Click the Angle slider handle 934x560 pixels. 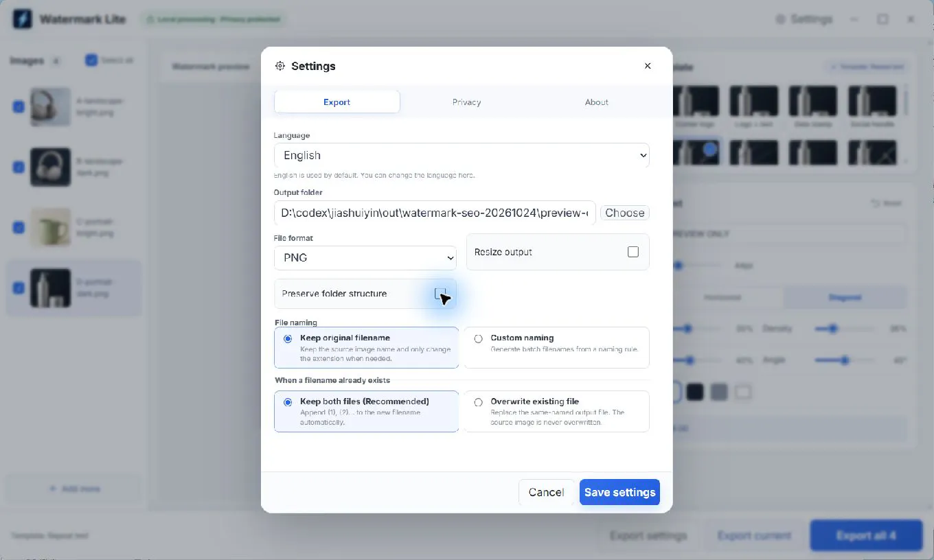coord(845,360)
